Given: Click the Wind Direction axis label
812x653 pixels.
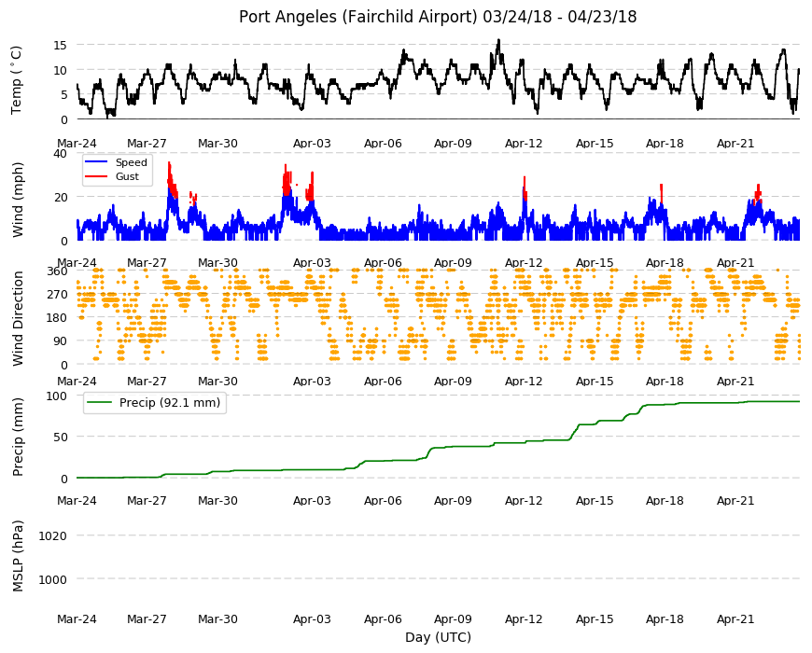Looking at the screenshot, I should [18, 319].
